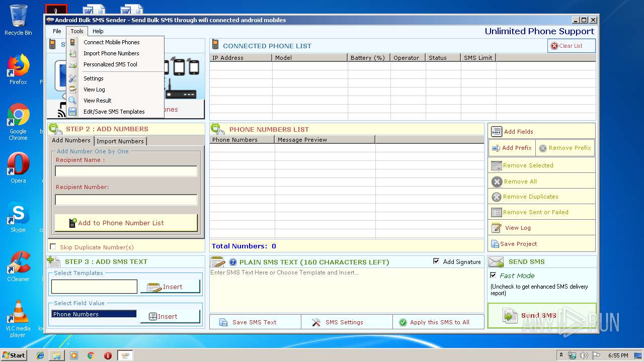This screenshot has width=644, height=362.
Task: Open the Help menu
Action: [x=98, y=31]
